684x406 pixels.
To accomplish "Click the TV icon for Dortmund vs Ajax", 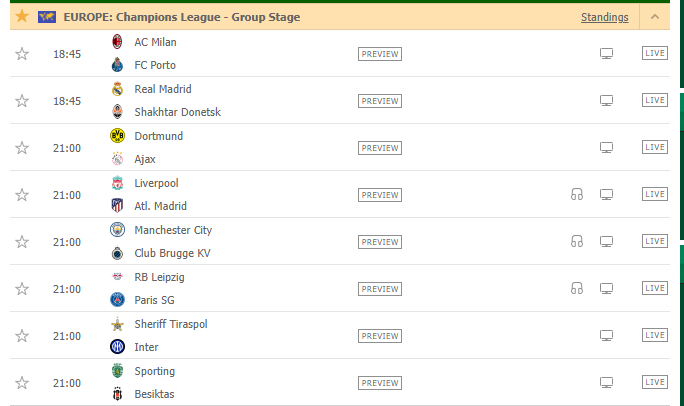I will point(606,148).
